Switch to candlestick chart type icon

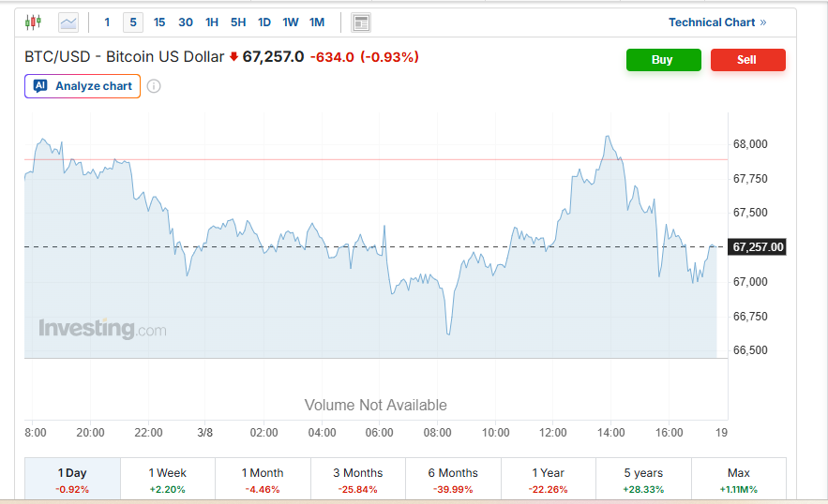(x=34, y=22)
